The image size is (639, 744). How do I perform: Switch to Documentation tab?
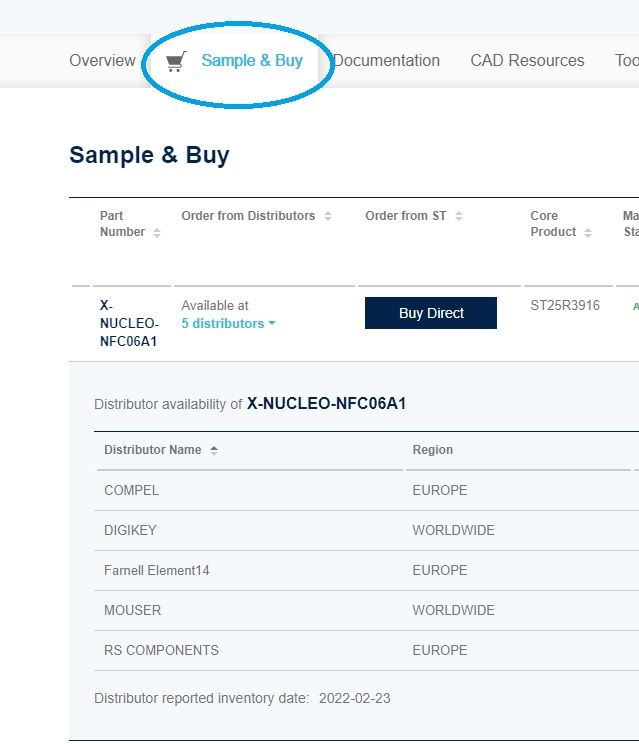(x=387, y=61)
